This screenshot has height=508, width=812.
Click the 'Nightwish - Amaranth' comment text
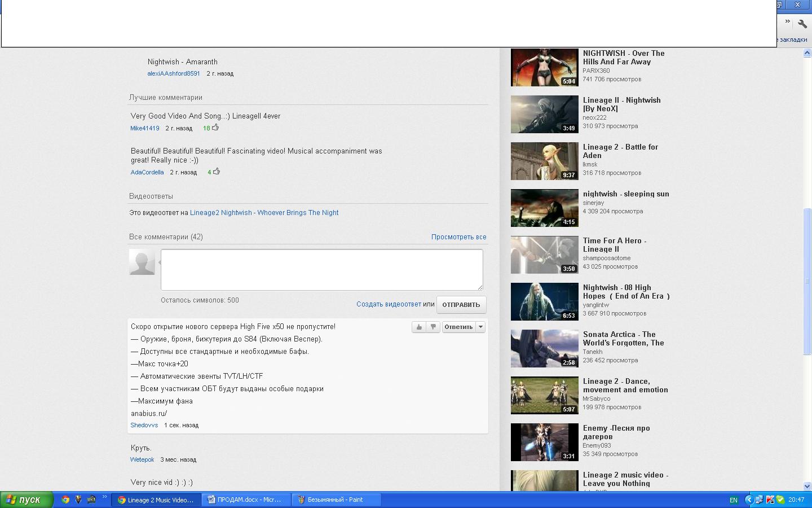tap(183, 62)
